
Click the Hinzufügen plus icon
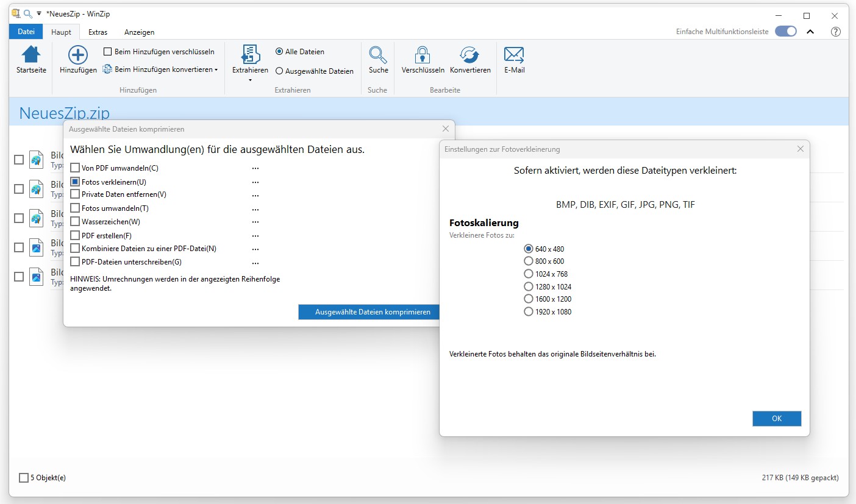(78, 55)
